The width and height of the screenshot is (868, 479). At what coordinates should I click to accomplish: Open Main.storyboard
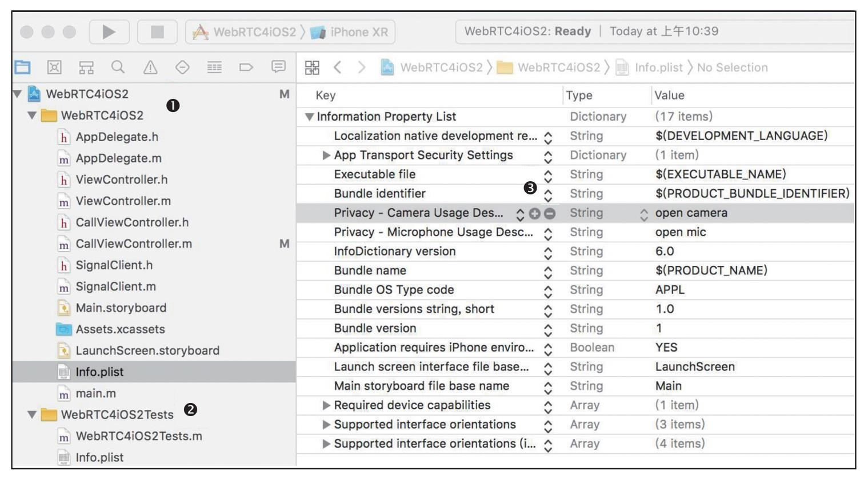112,308
